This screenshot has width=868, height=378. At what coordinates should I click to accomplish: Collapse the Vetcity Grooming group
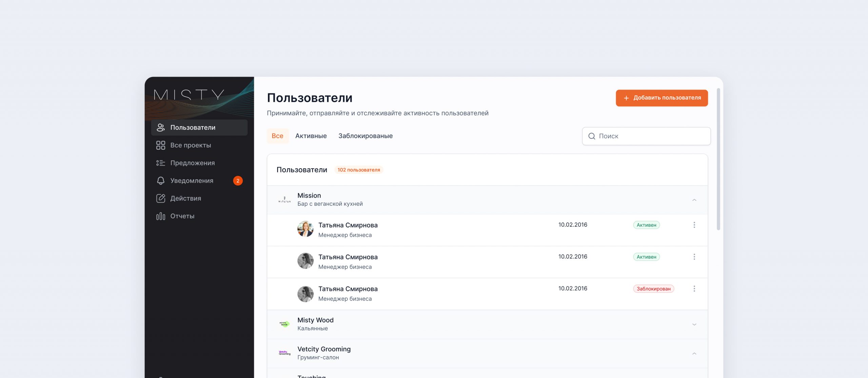point(694,354)
